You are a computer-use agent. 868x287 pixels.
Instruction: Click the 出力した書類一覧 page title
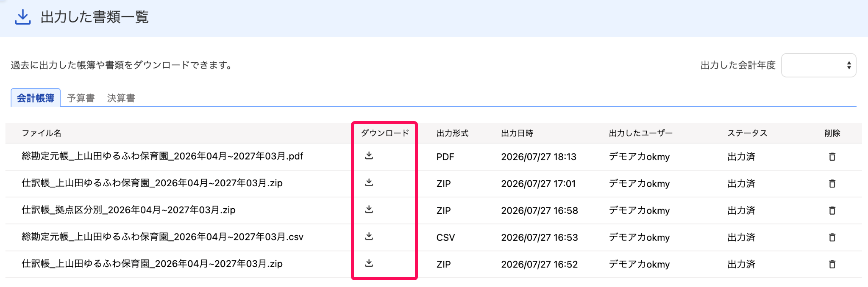coord(95,17)
